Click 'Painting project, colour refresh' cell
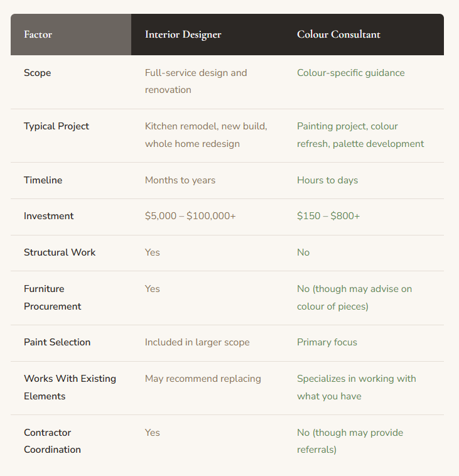This screenshot has height=476, width=459. [360, 135]
